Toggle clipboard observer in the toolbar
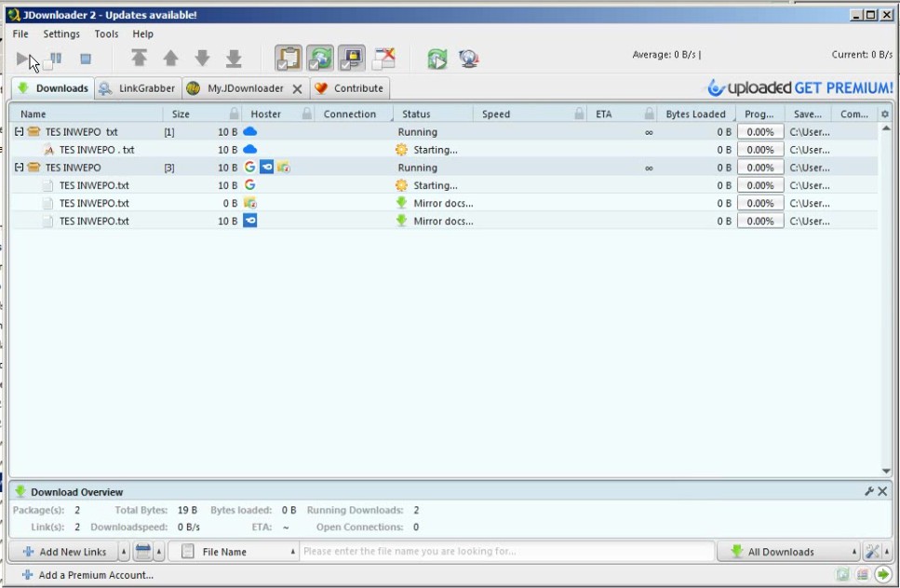This screenshot has height=588, width=900. pyautogui.click(x=289, y=59)
